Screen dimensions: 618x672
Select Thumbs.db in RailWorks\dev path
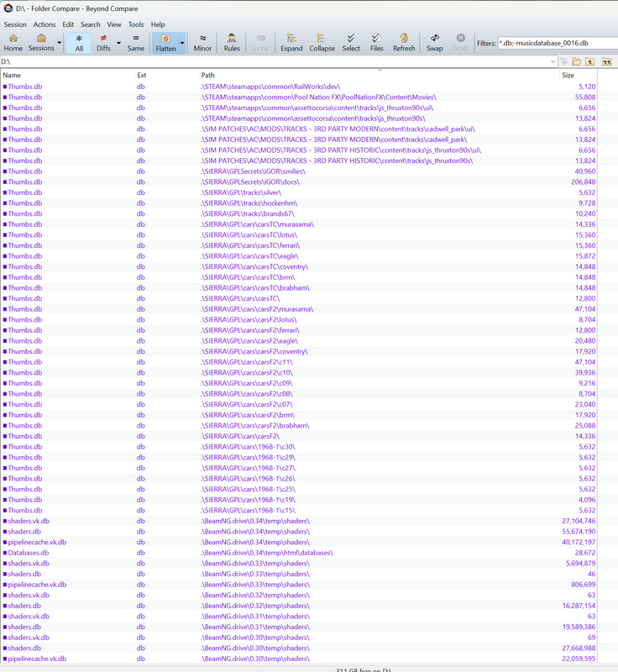[x=25, y=87]
